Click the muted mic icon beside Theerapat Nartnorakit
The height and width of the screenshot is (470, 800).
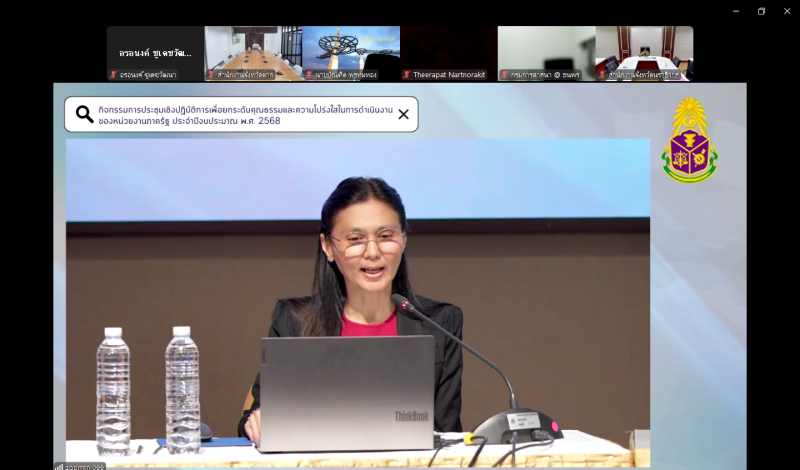[x=407, y=75]
